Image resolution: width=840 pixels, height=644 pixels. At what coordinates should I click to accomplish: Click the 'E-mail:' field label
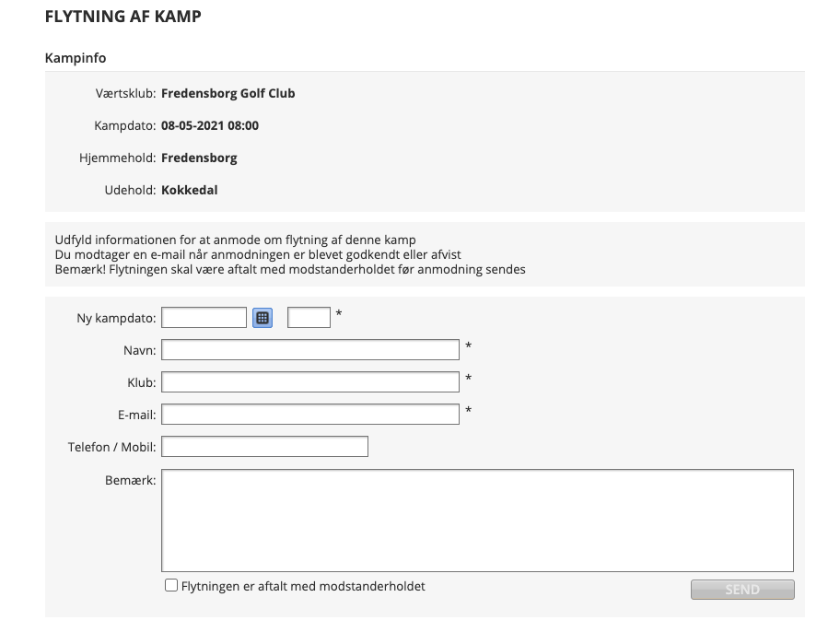click(x=136, y=416)
